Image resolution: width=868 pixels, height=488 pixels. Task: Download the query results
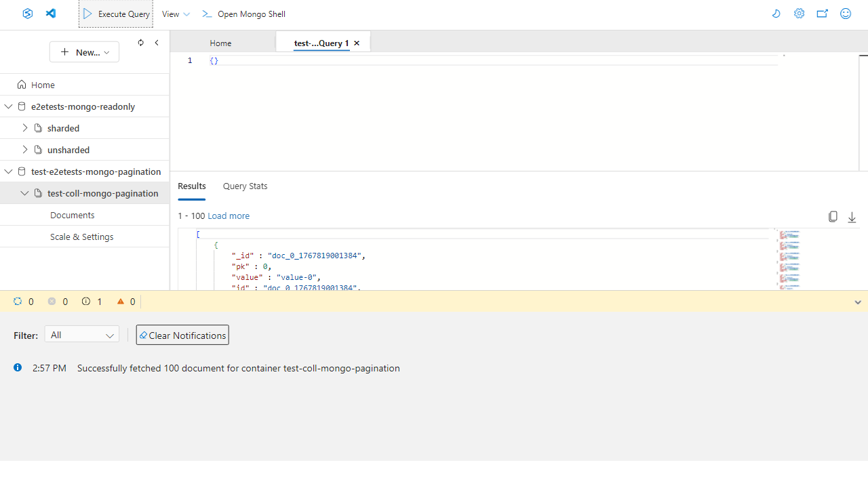tap(852, 217)
